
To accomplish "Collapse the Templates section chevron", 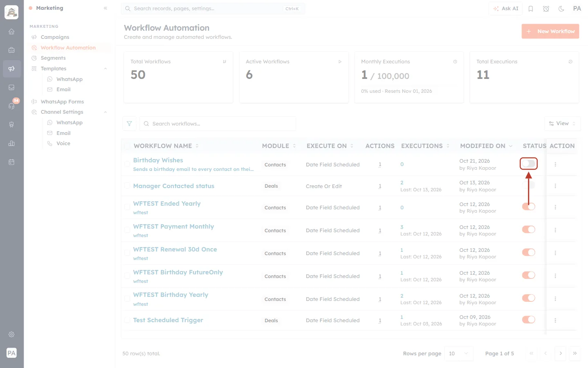I will coord(105,69).
